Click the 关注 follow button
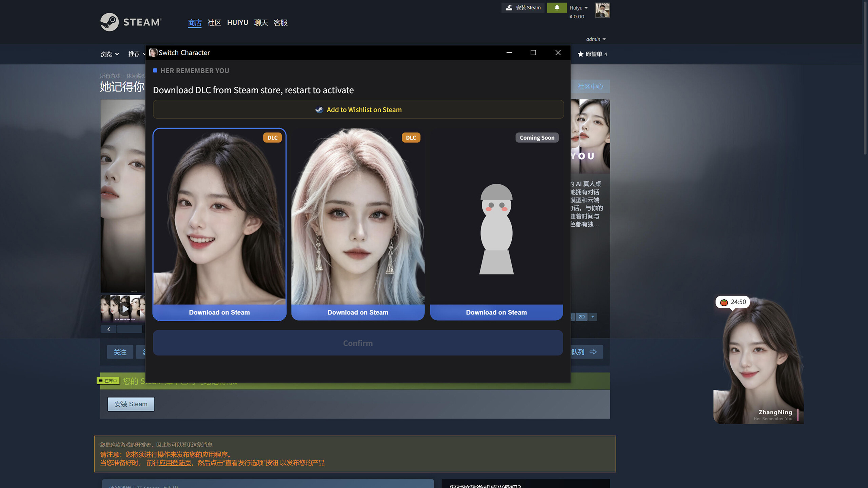 (x=120, y=352)
